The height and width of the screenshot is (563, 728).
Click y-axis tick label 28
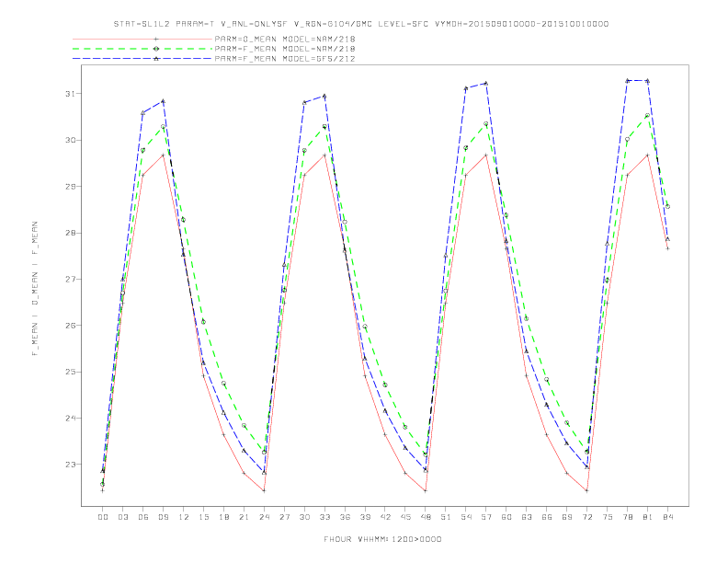point(70,233)
